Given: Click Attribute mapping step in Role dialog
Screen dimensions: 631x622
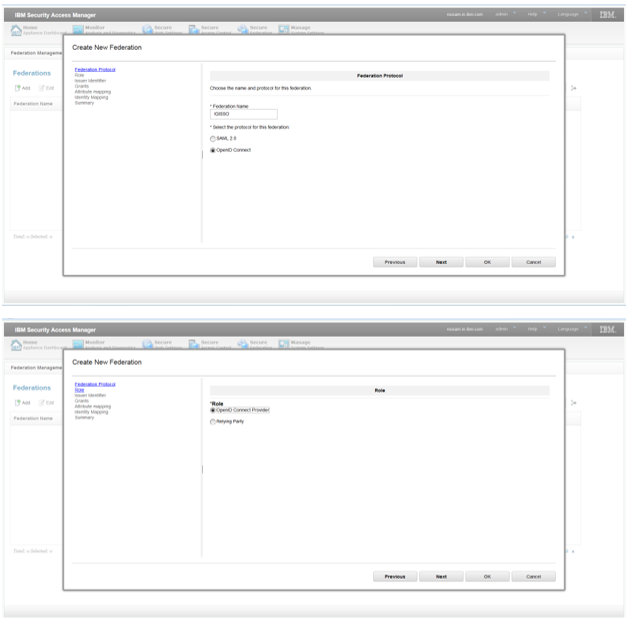Looking at the screenshot, I should tap(93, 407).
